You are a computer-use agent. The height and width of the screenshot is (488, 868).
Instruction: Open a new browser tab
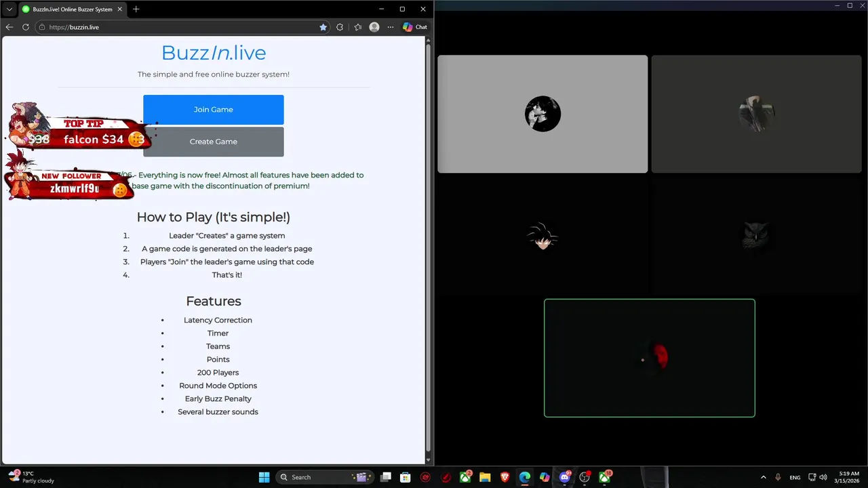(x=136, y=9)
